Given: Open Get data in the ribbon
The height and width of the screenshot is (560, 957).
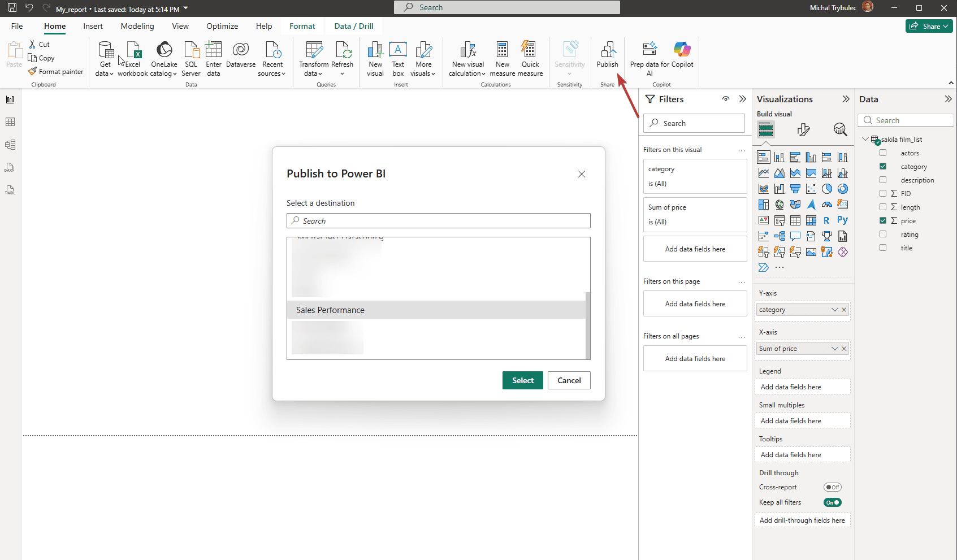Looking at the screenshot, I should coord(105,58).
